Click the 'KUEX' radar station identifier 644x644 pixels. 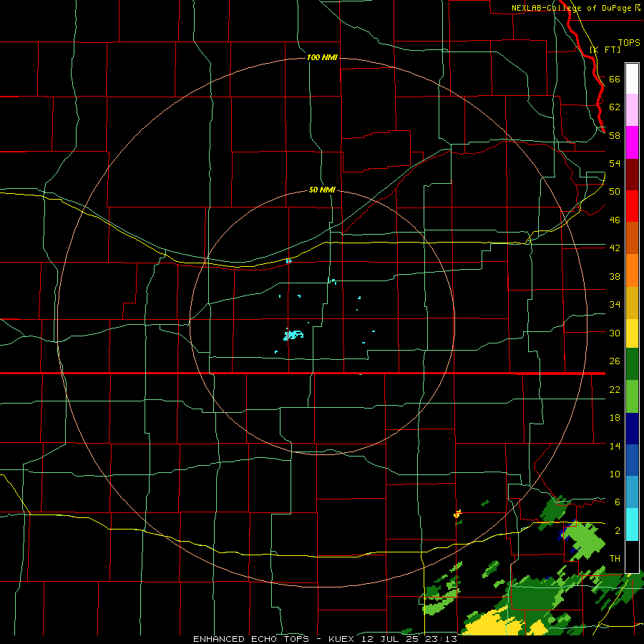pyautogui.click(x=343, y=639)
